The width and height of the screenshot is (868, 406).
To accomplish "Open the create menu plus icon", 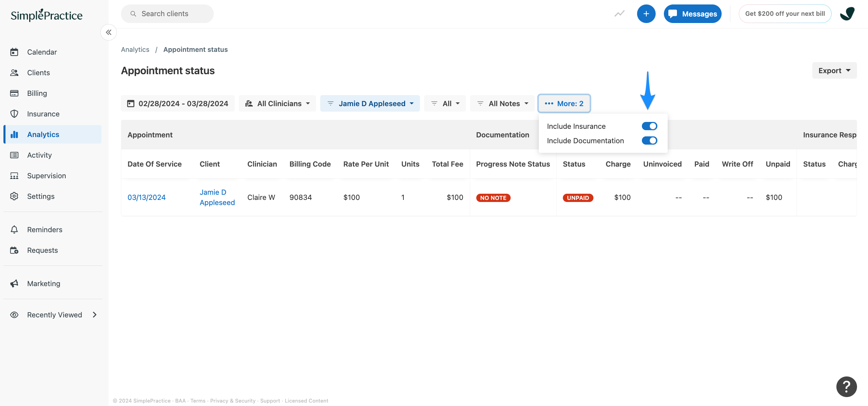I will tap(646, 14).
